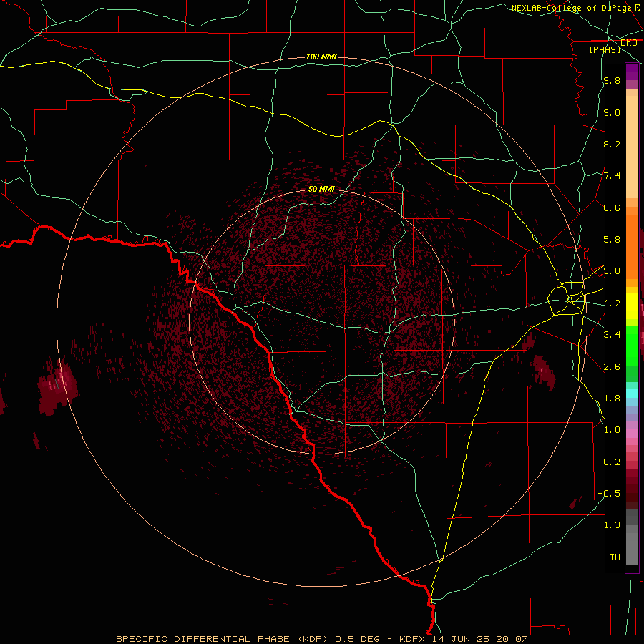
Task: Click the large pink-cored echo in the west
Action: tap(57, 386)
